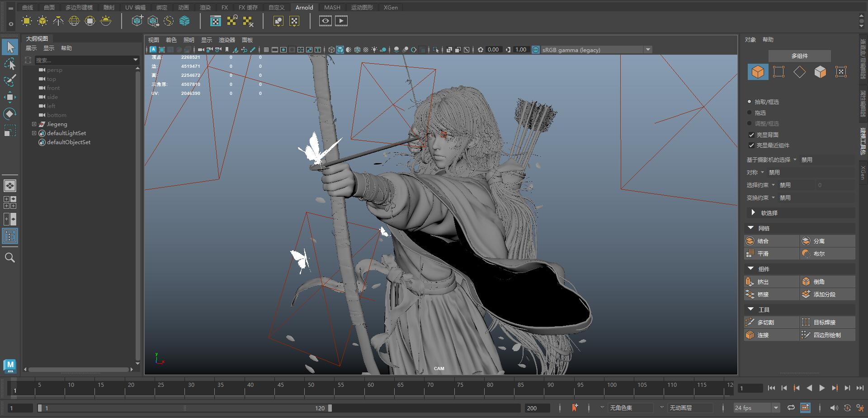Select object mode orange cube icon
Image resolution: width=868 pixels, height=418 pixels.
(758, 72)
